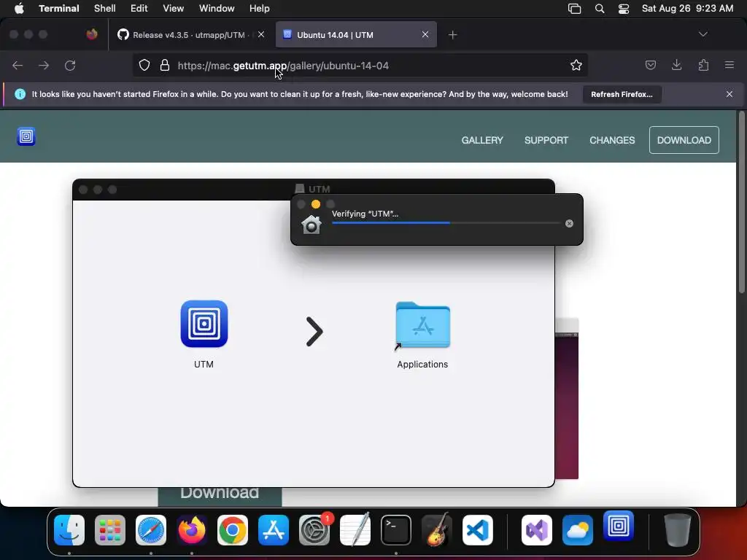The width and height of the screenshot is (747, 560).
Task: Open Finder from the dock
Action: coord(69,530)
